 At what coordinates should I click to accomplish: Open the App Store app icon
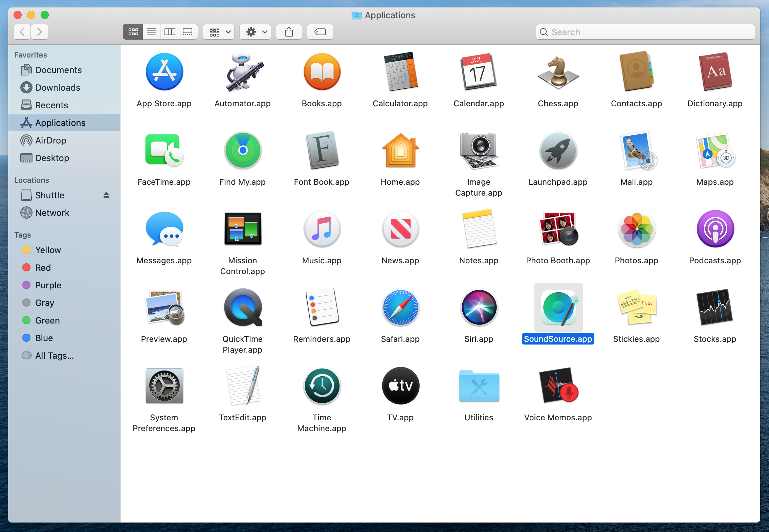164,72
